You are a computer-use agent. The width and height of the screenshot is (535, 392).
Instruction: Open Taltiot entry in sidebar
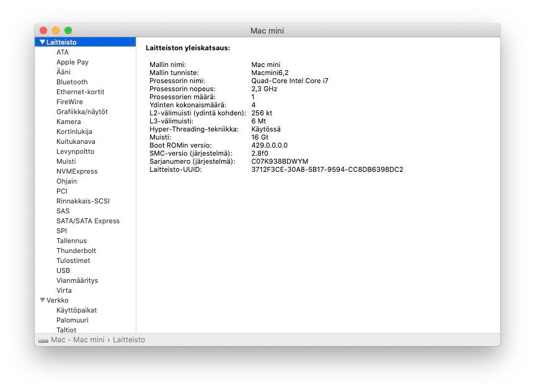click(x=66, y=330)
